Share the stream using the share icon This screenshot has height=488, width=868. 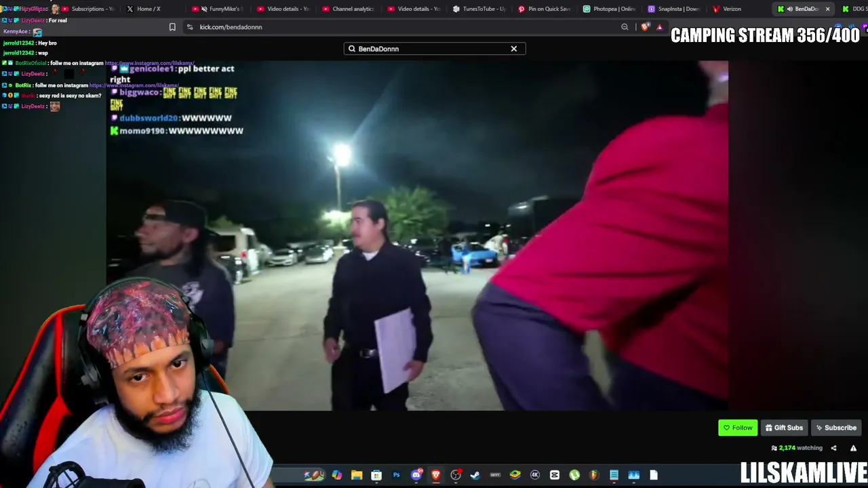(x=833, y=448)
